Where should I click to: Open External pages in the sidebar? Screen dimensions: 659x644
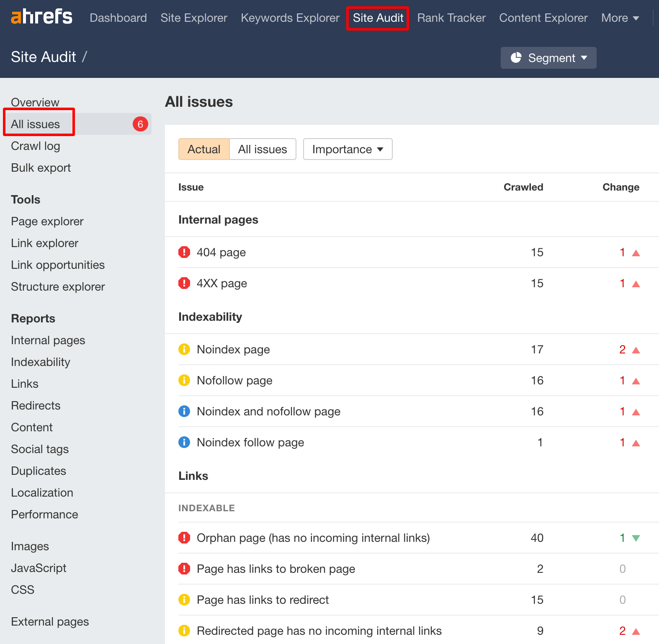pyautogui.click(x=50, y=621)
